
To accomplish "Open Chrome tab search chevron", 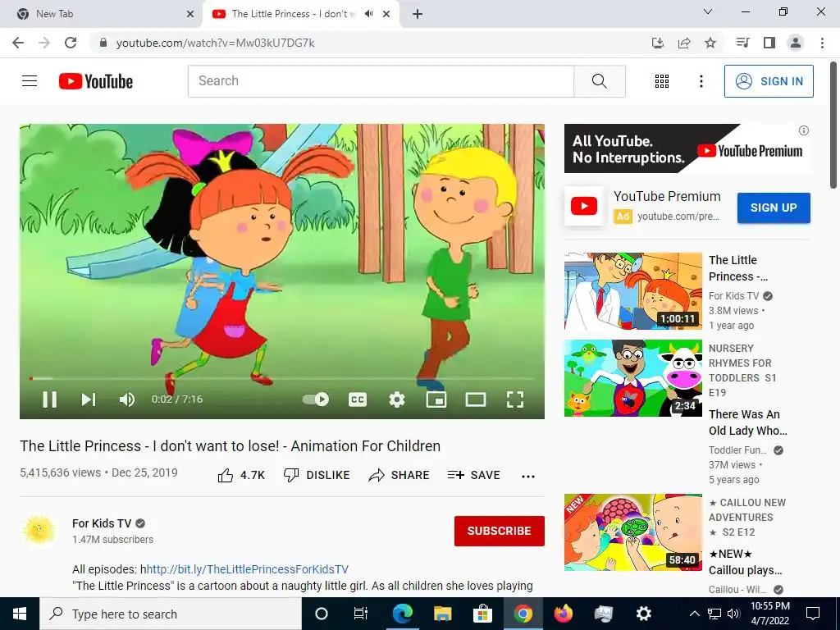I will tap(708, 11).
